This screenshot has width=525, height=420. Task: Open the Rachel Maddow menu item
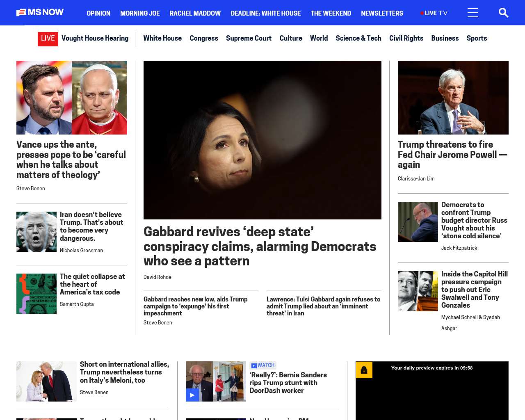click(195, 13)
